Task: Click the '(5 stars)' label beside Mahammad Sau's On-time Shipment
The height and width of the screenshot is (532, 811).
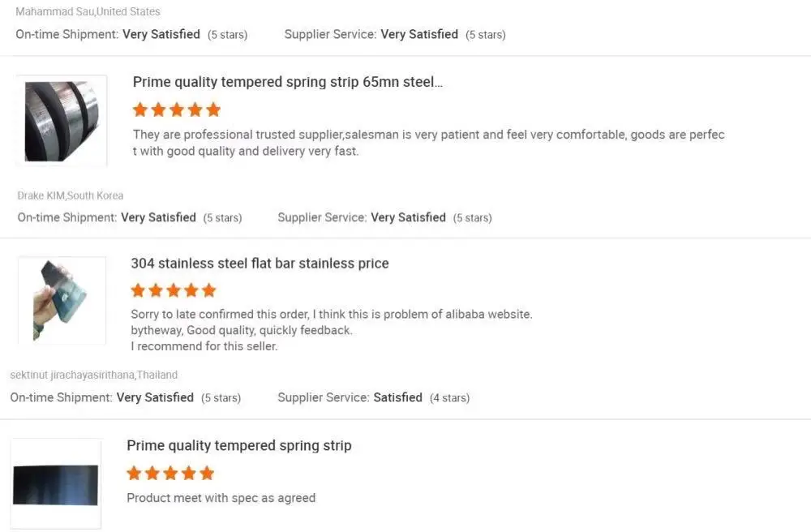Action: click(227, 35)
